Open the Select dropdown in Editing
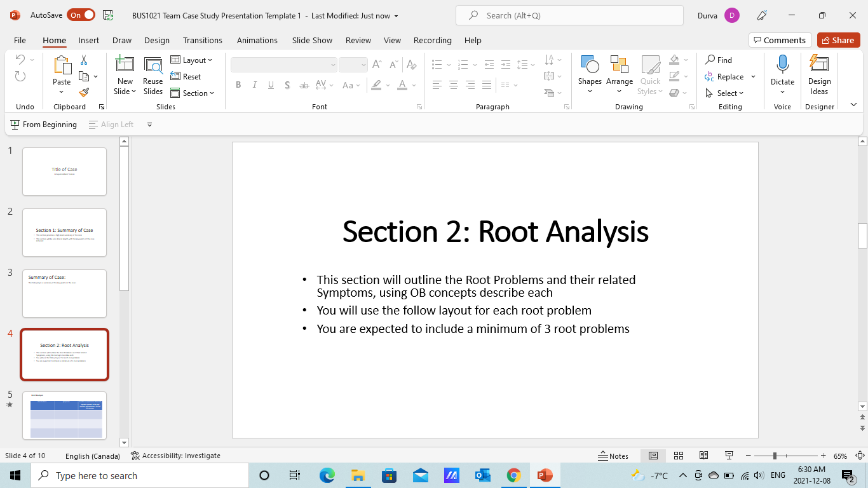 pyautogui.click(x=725, y=93)
